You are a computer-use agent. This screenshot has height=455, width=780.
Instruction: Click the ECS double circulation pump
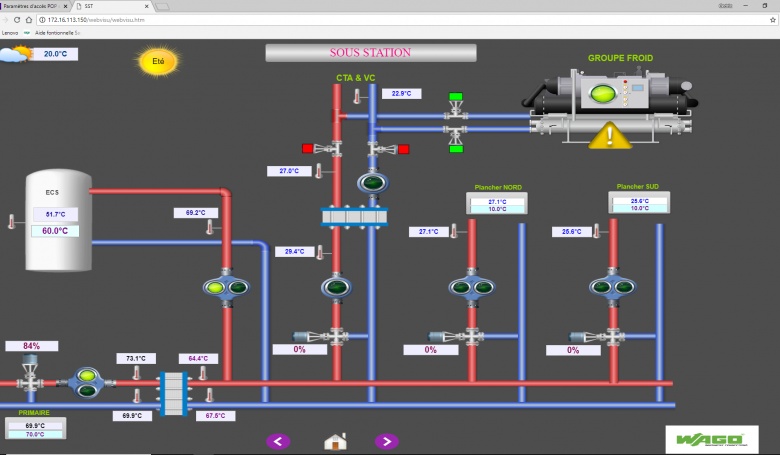226,287
